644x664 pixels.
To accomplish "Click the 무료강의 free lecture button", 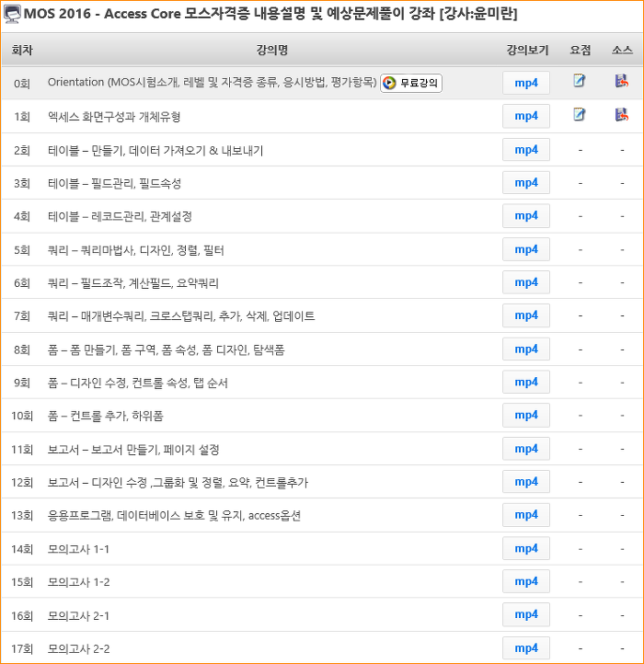I will 411,83.
